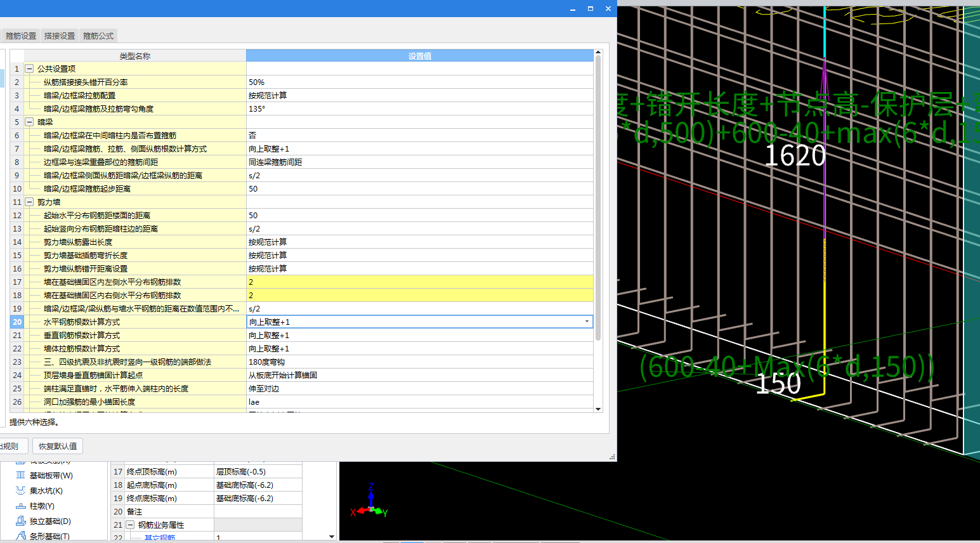Viewport: 980px width, 543px height.
Task: Click the button left of 恢复默认值
Action: (x=13, y=446)
